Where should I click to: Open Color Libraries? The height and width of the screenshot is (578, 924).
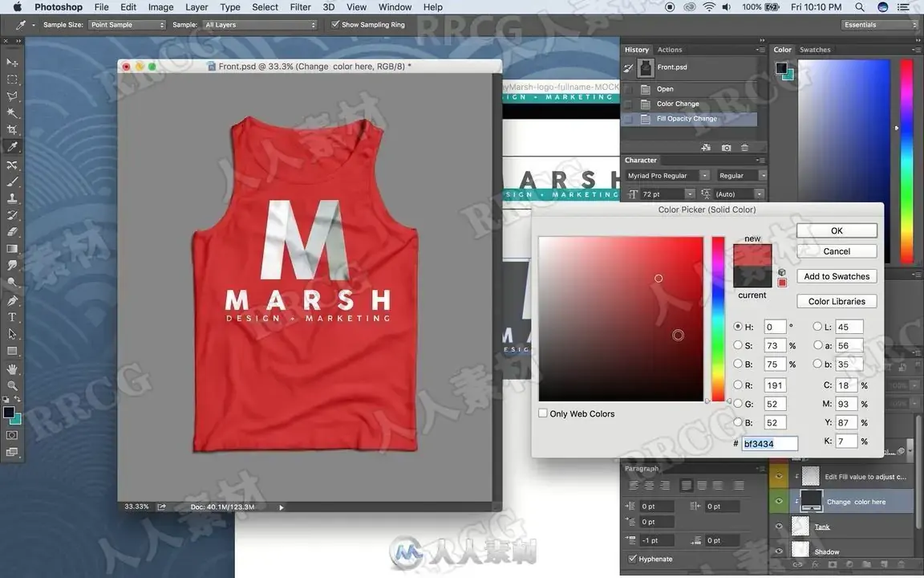(x=837, y=301)
